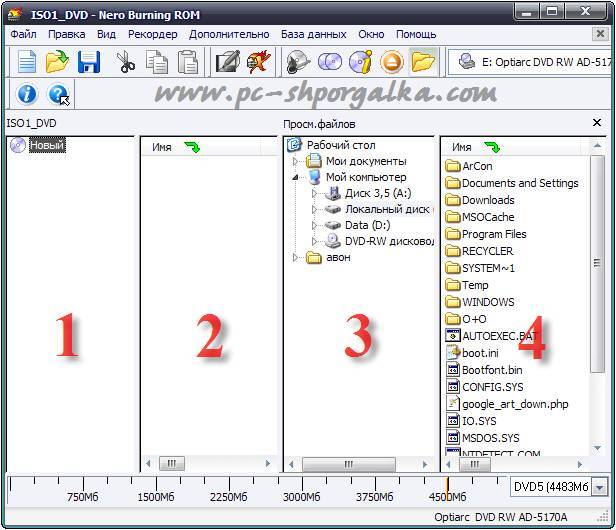Save the compilation using the floppy disk icon
Screen dimensions: 616x530
(x=89, y=62)
